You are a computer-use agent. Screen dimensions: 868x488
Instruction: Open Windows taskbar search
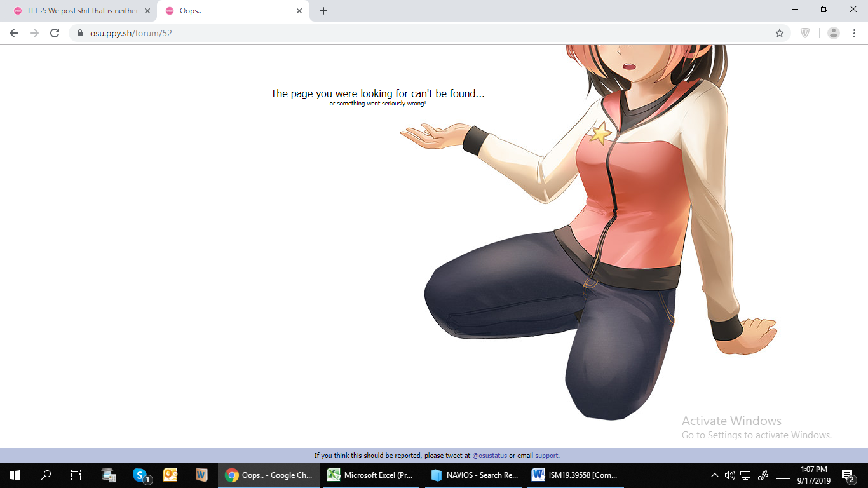coord(46,475)
